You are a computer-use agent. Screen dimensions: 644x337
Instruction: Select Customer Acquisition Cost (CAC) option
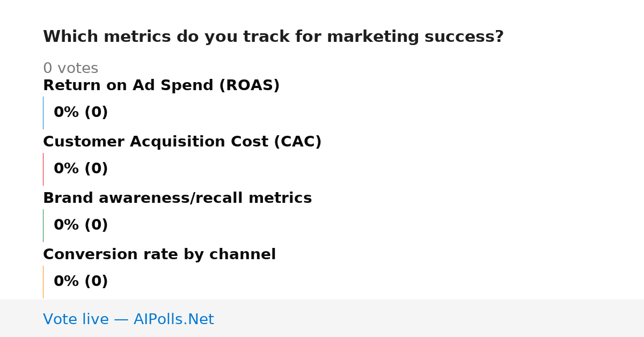182,142
